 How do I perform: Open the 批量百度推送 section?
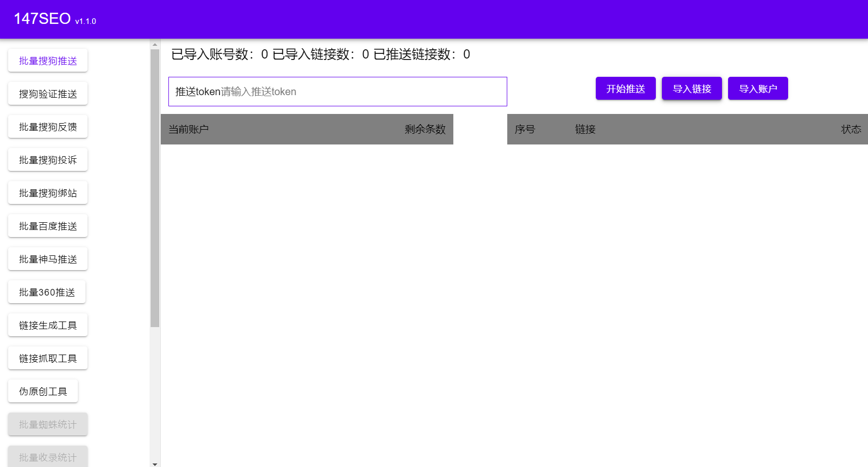pyautogui.click(x=48, y=226)
